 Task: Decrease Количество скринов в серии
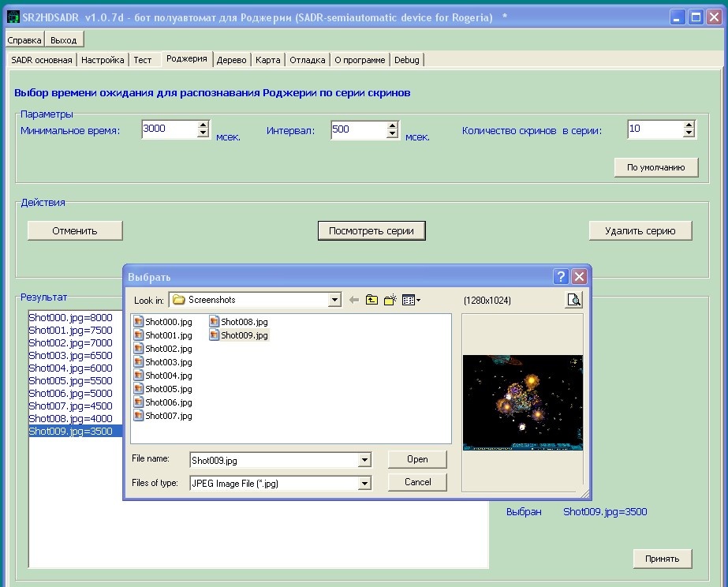tap(689, 133)
